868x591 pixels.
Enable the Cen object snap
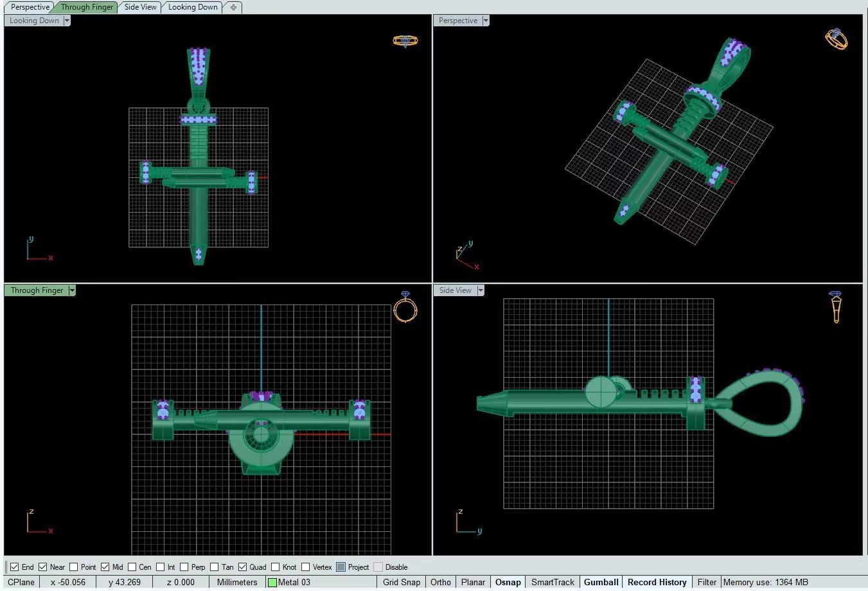tap(132, 567)
